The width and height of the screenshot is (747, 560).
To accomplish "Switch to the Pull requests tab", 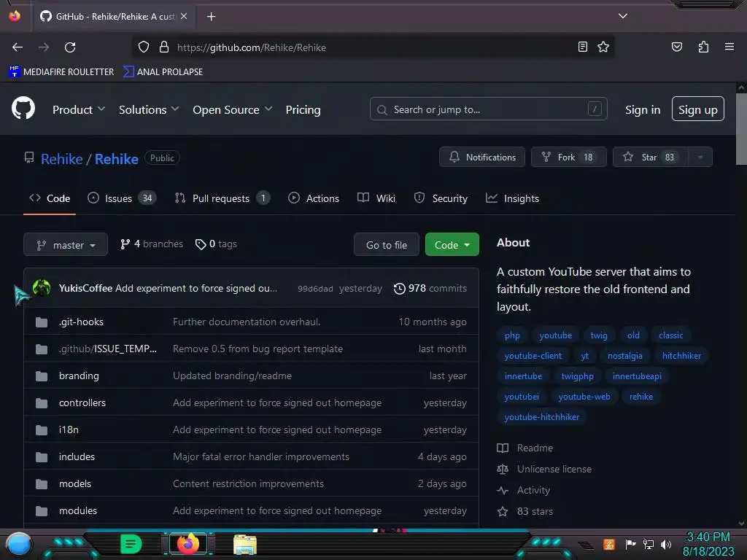I will [222, 198].
